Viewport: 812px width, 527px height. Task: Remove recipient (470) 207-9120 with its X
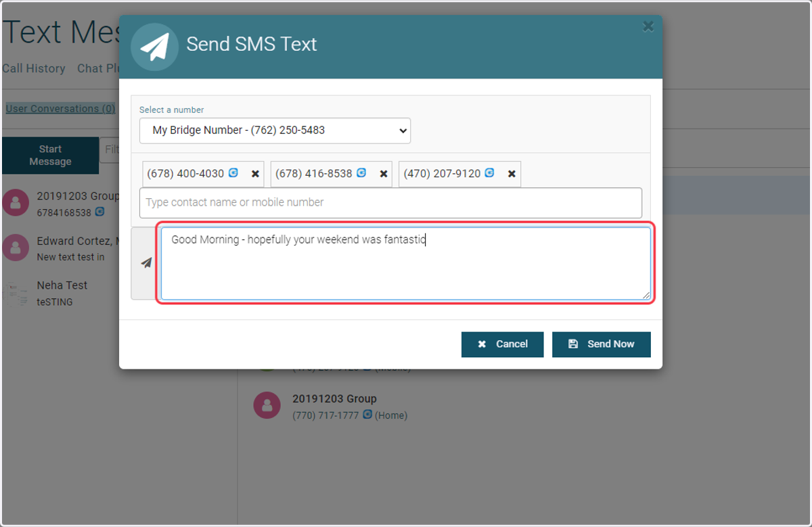[512, 174]
